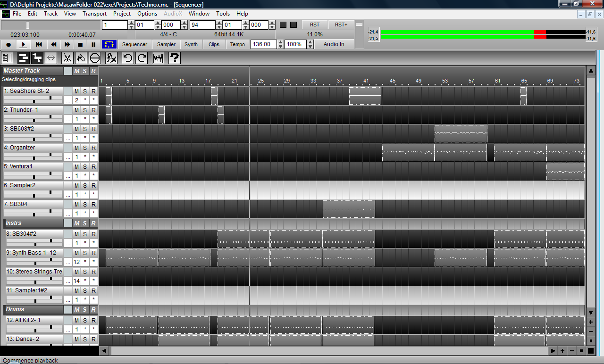This screenshot has width=604, height=364.
Task: Click the fx effects icon
Action: point(111,58)
